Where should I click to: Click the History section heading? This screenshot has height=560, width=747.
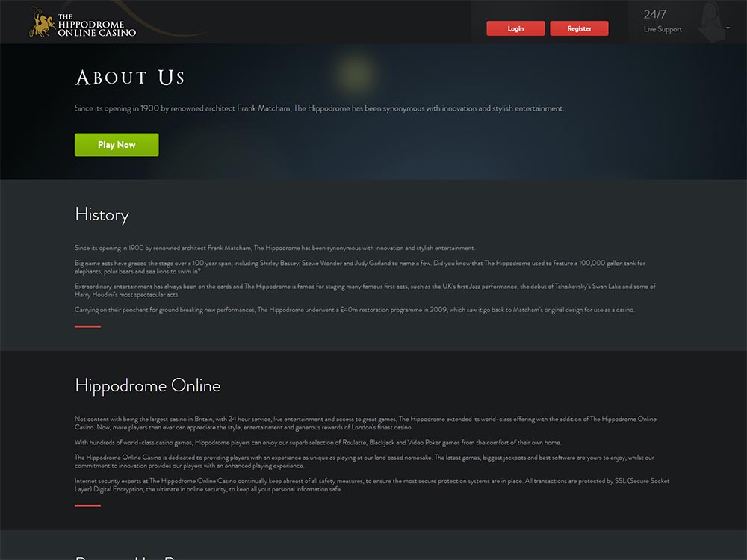click(102, 215)
